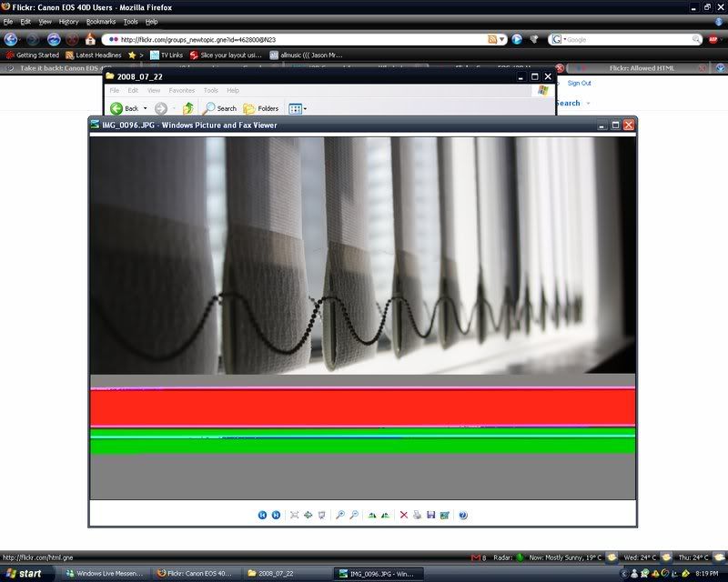The height and width of the screenshot is (582, 728).
Task: Expand hidden system tray icons arrow
Action: click(623, 574)
